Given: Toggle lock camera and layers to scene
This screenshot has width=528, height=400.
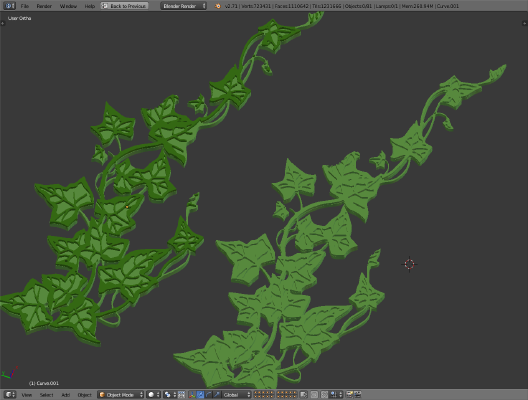Looking at the screenshot, I should pyautogui.click(x=303, y=395).
